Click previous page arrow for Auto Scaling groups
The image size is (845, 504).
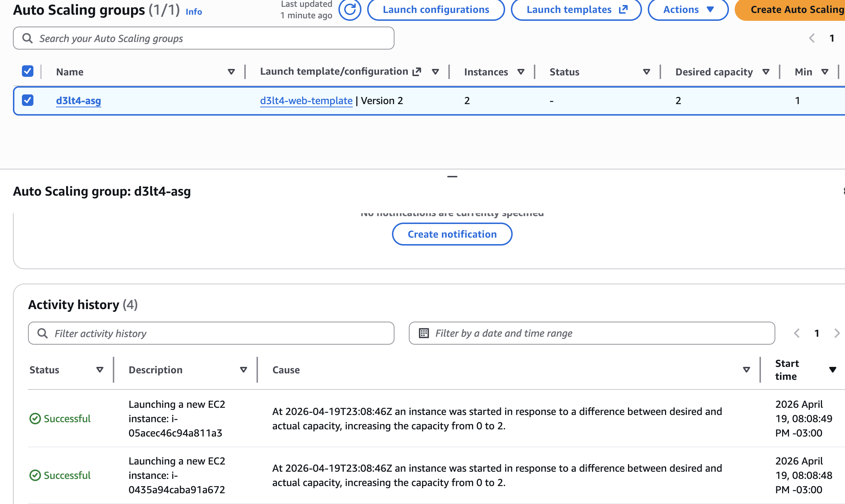pyautogui.click(x=812, y=38)
